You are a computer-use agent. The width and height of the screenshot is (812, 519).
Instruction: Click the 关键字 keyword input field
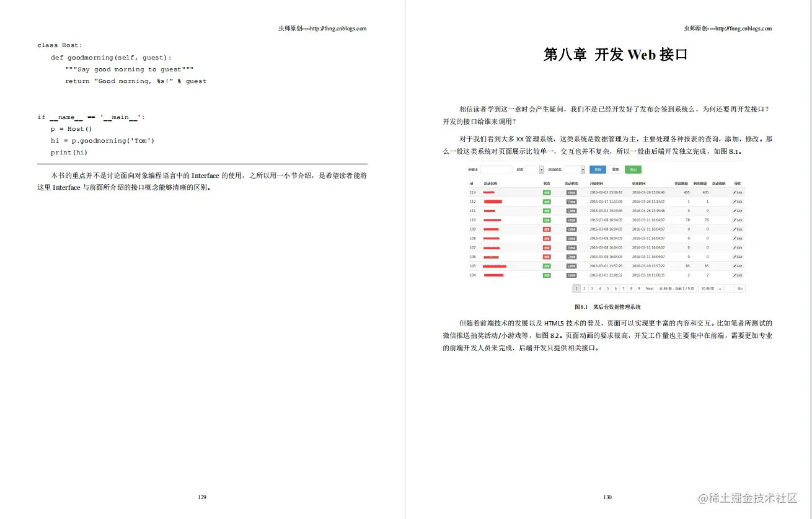(496, 169)
